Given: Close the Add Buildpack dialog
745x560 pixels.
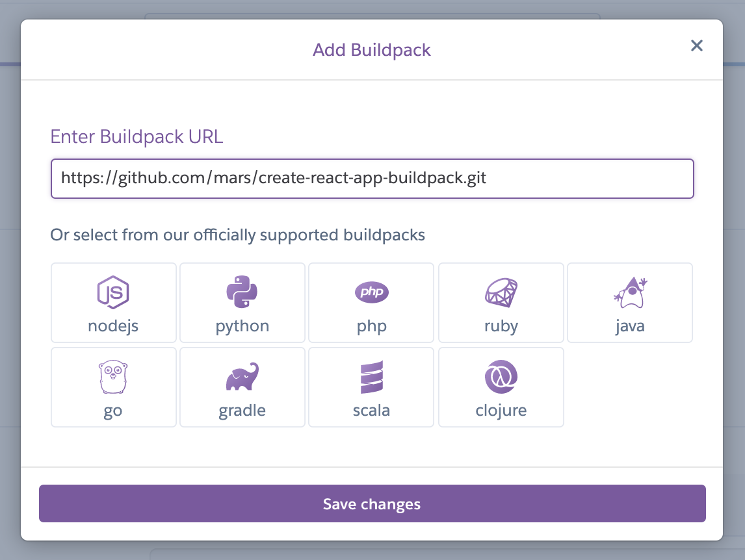Looking at the screenshot, I should point(696,45).
